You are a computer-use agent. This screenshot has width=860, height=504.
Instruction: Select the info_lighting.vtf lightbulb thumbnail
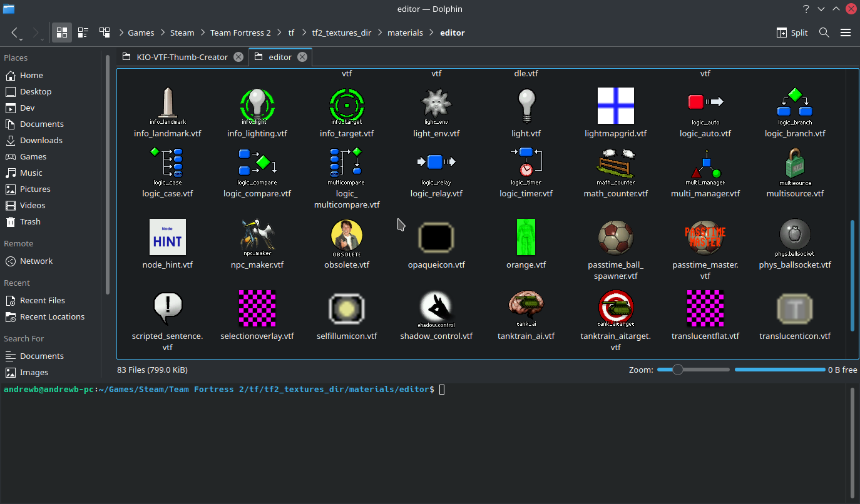[x=257, y=106]
